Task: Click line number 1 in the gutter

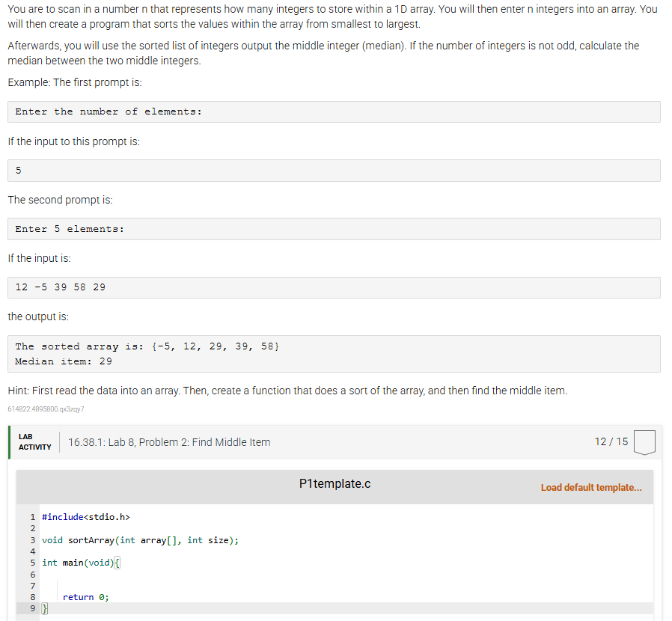Action: click(32, 516)
